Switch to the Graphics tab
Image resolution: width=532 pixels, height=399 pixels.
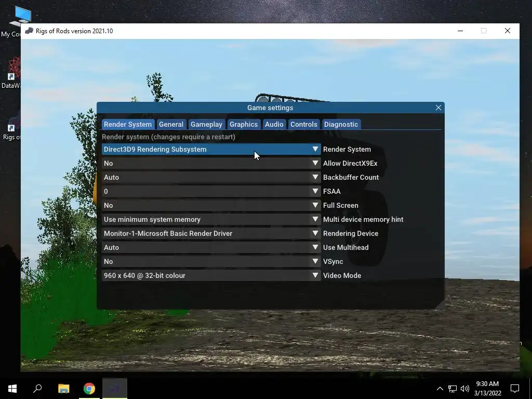tap(244, 124)
